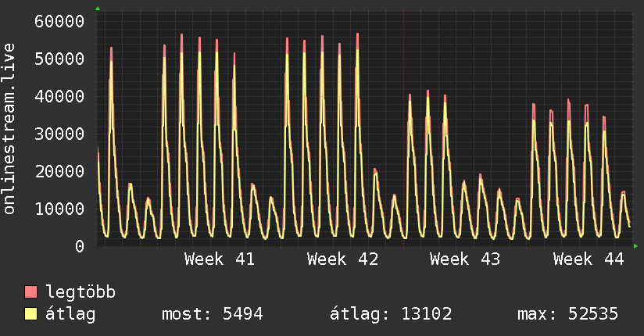
Task: Click the 60000 y-axis label
Action: 59,21
